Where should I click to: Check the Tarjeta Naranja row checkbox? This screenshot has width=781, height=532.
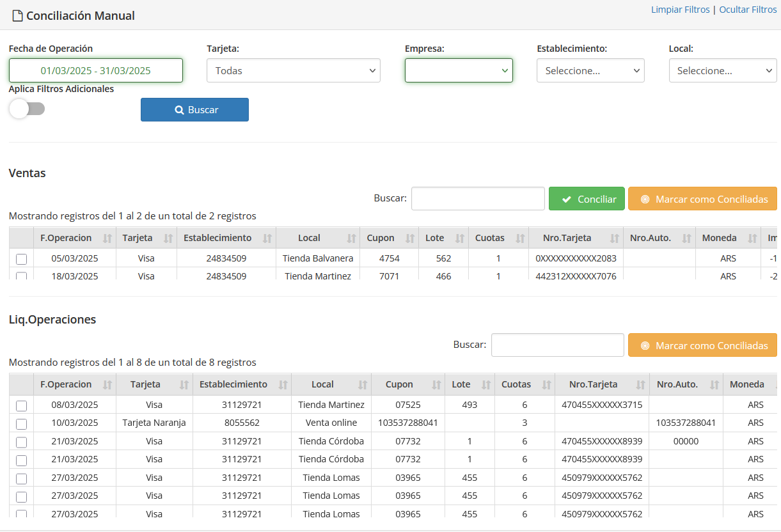22,423
